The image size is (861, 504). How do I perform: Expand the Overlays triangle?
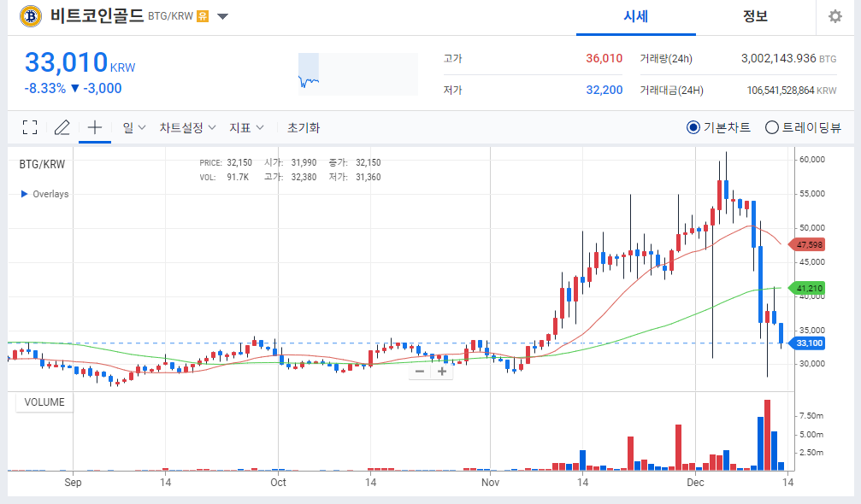click(24, 194)
